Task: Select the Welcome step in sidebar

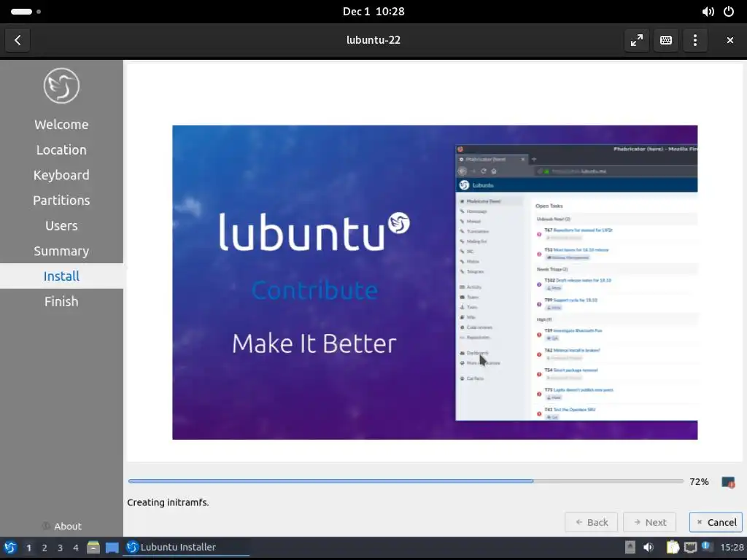Action: [x=61, y=125]
